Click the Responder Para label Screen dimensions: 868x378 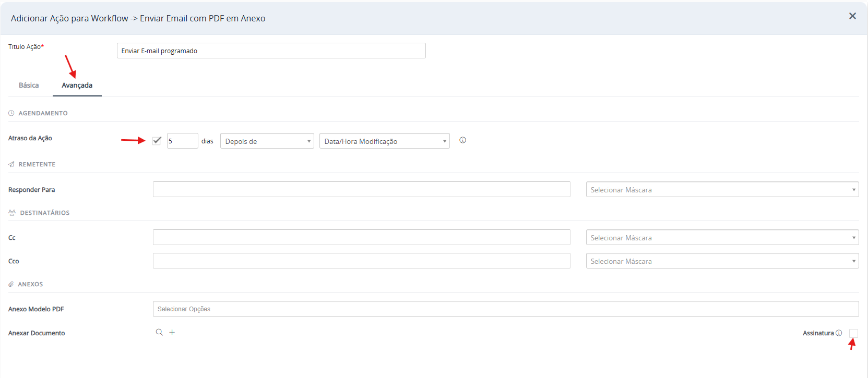coord(31,190)
